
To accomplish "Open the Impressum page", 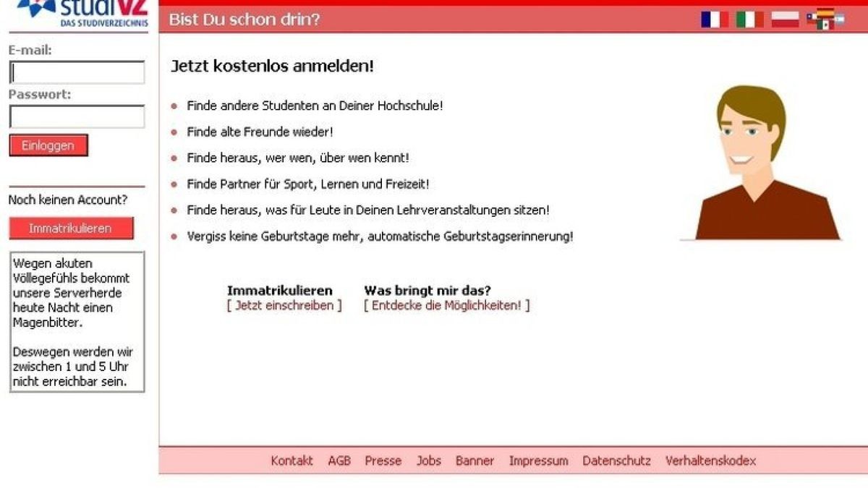I will [539, 461].
